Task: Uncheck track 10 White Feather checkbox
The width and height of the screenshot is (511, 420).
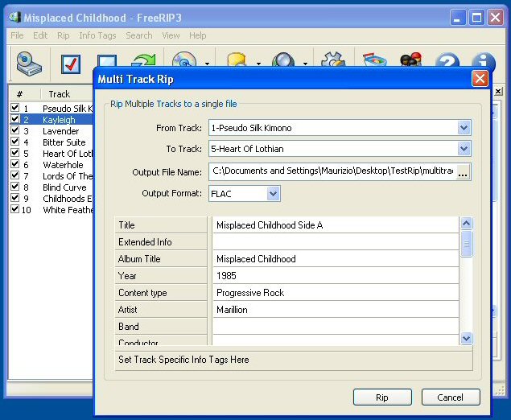Action: click(x=14, y=209)
